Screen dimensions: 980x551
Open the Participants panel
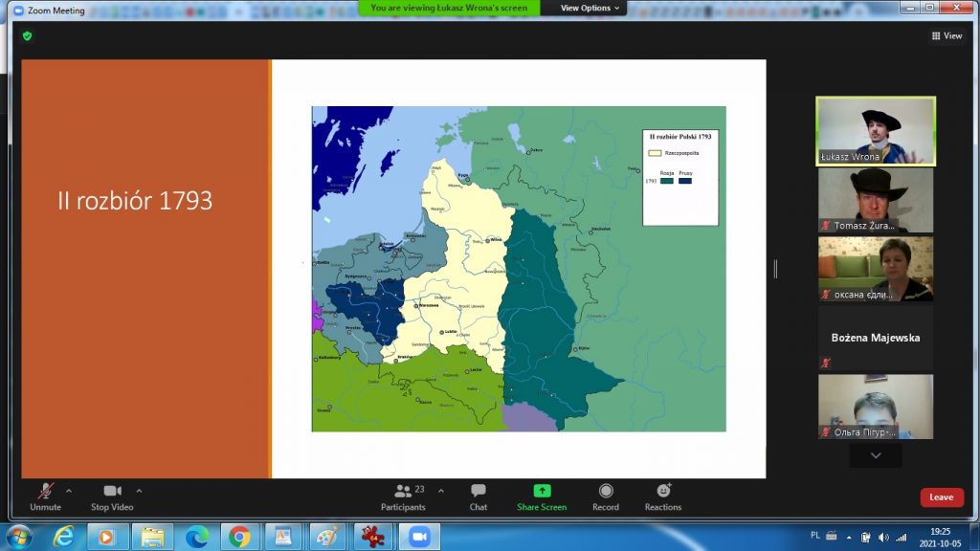point(403,492)
